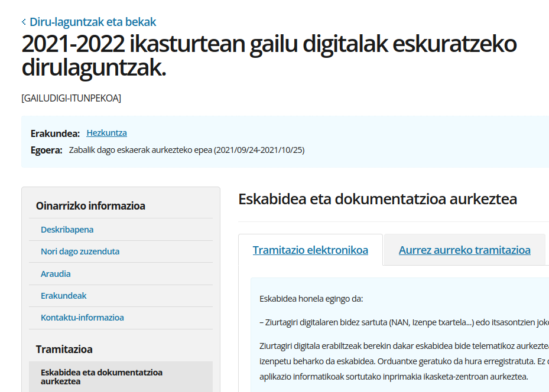Screen dimensions: 549x392
Task: Click the GAILUDIGI-ITUNPEKOA code label
Action: [71, 98]
